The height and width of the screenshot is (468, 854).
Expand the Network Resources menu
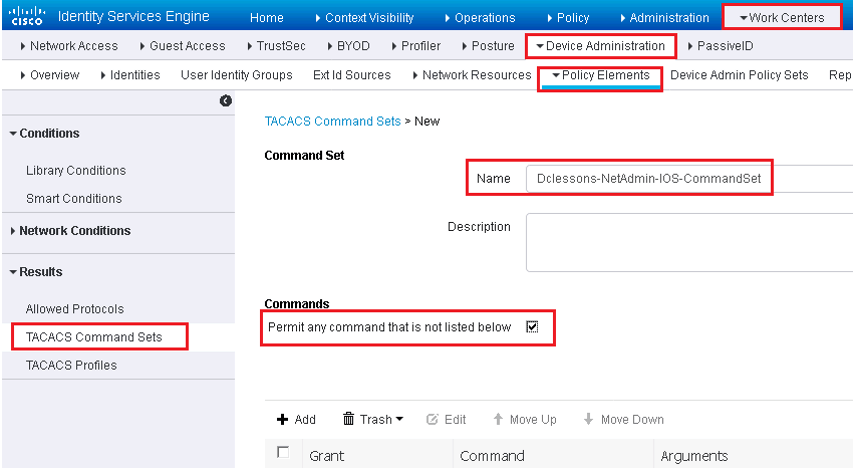point(472,75)
